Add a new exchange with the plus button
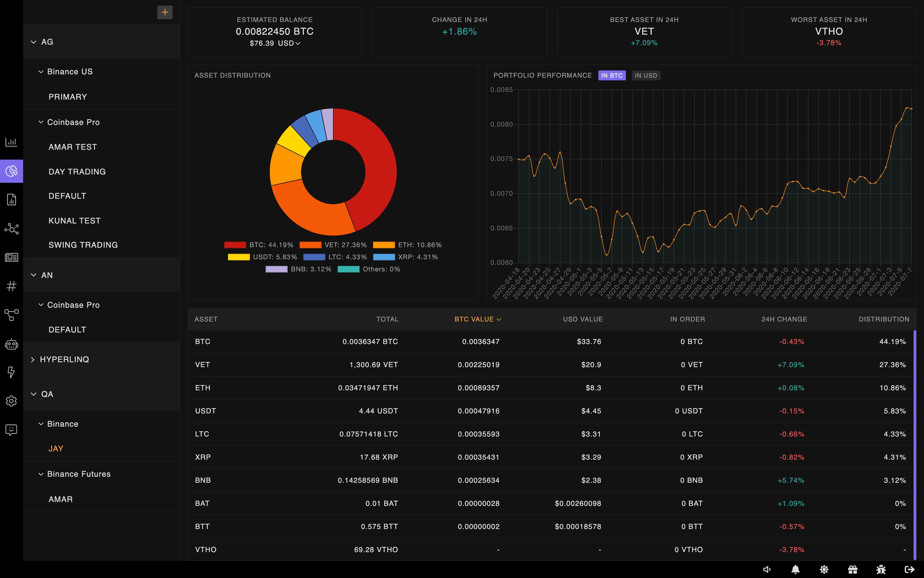 pos(165,12)
